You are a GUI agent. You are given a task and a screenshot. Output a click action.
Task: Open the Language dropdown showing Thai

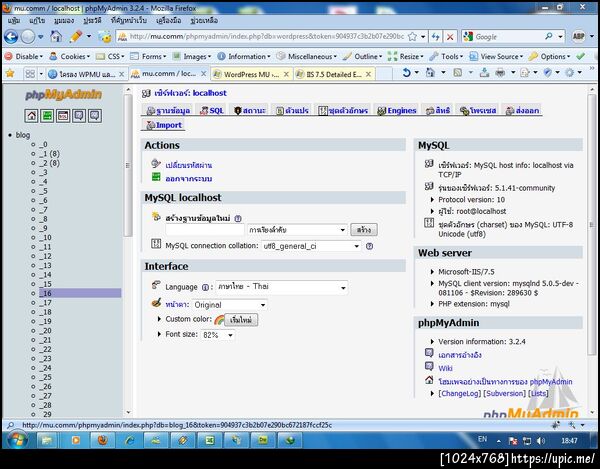[x=282, y=287]
